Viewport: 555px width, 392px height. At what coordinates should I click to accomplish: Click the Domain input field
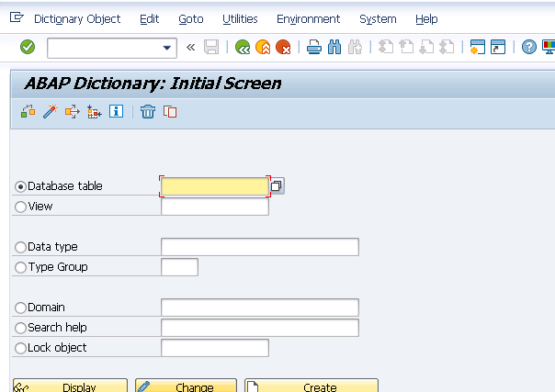[260, 308]
